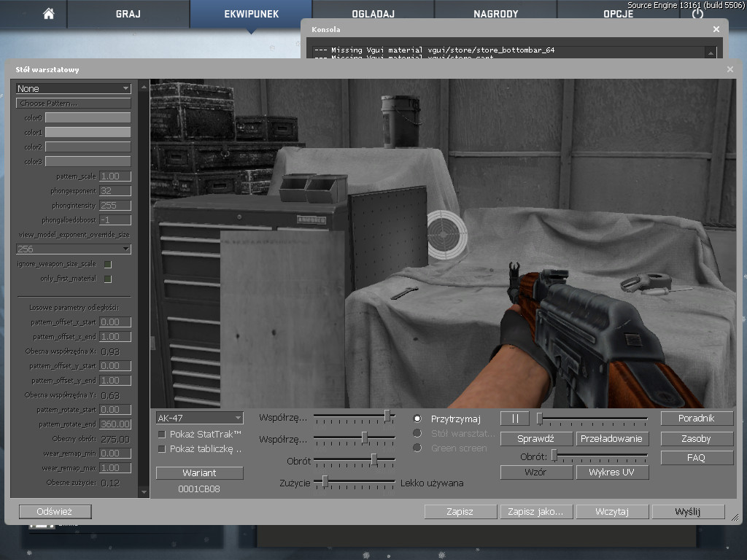Screen dimensions: 747x560
Task: Click the Wczytaj button
Action: (612, 511)
